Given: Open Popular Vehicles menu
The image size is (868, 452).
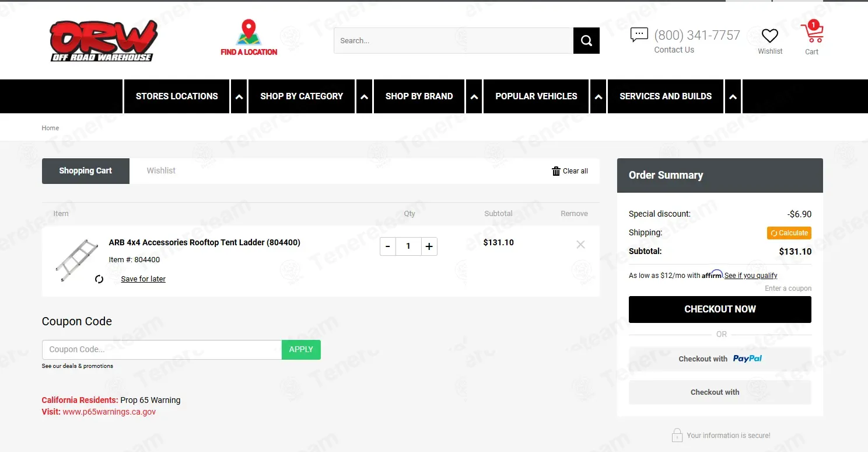Looking at the screenshot, I should click(x=536, y=96).
